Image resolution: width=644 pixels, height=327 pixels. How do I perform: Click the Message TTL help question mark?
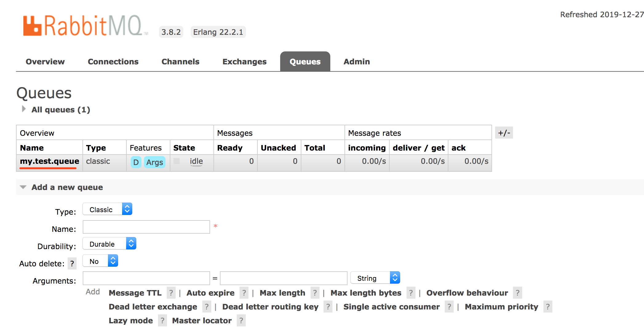171,293
